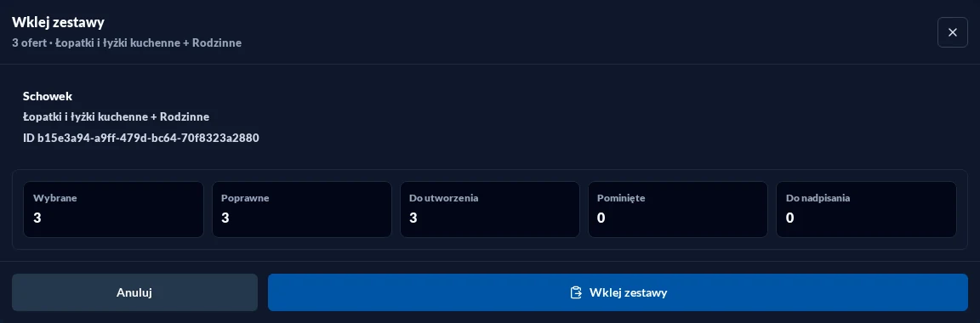Viewport: 980px width, 323px height.
Task: Click the Wybrane stat card
Action: pos(114,209)
